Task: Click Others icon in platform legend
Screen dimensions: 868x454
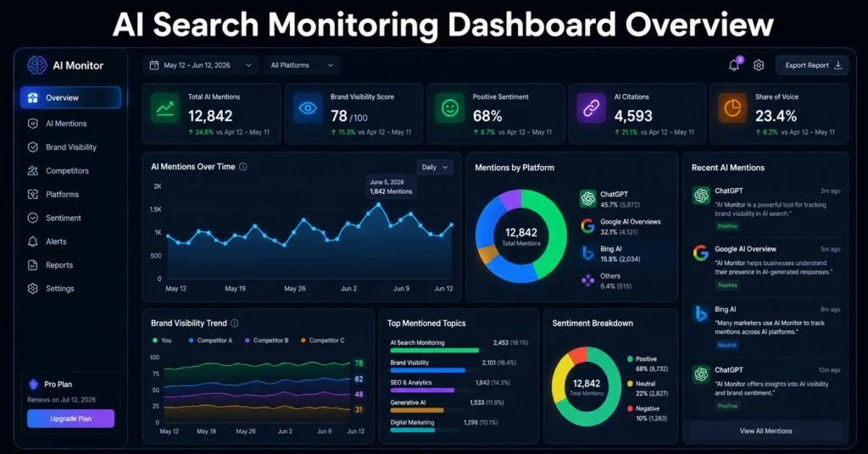Action: 588,280
